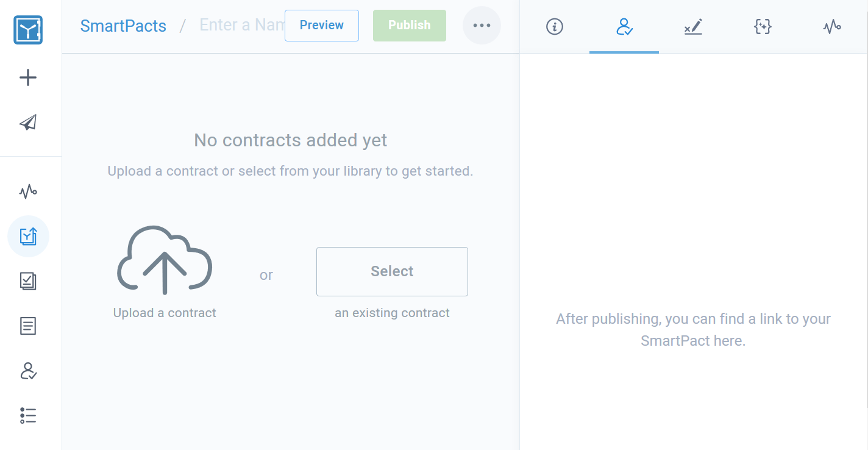
Task: Select the SmartPacts upload icon in sidebar
Action: [28, 236]
